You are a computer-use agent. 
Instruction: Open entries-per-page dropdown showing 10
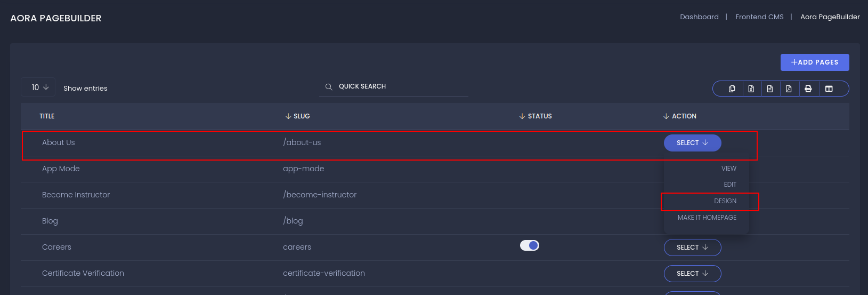pos(38,87)
